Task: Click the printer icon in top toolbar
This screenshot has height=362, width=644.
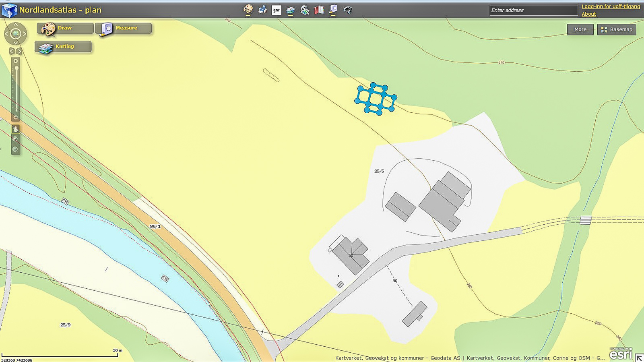Action: 262,10
